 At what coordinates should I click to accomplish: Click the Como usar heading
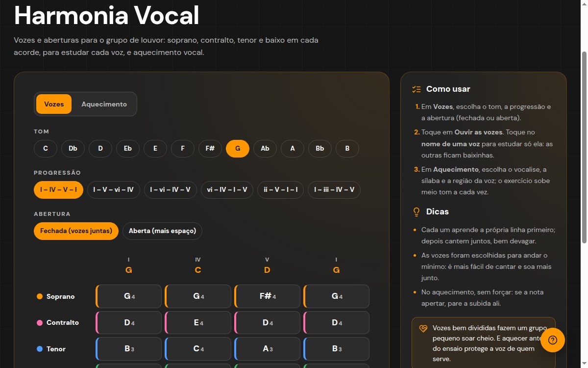click(x=448, y=89)
